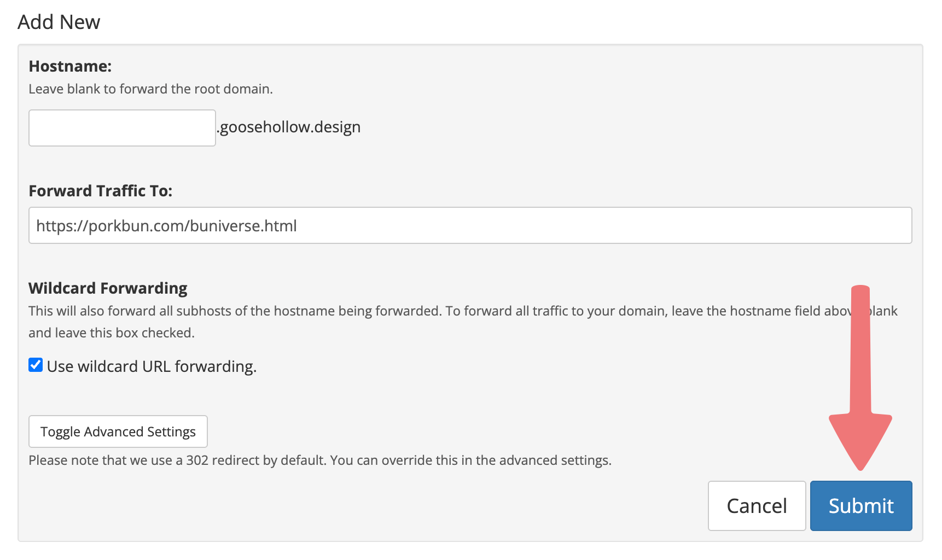Image resolution: width=942 pixels, height=560 pixels.
Task: Click the "Hostname:" field label
Action: (70, 66)
